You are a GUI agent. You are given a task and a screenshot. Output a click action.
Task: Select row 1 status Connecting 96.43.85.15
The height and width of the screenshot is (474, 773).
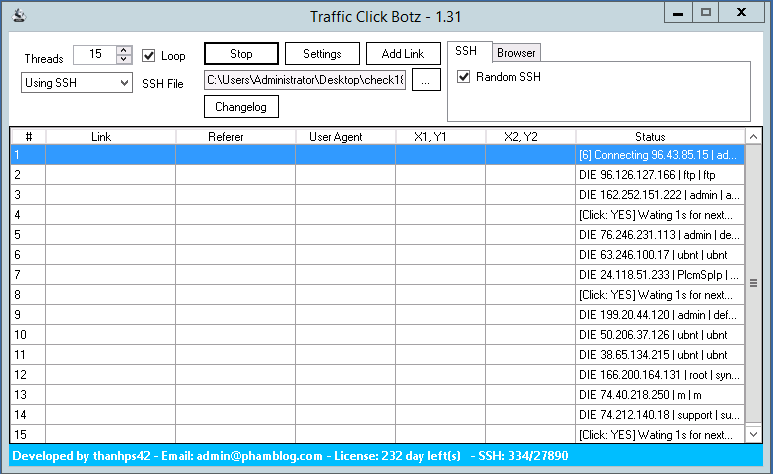[660, 155]
